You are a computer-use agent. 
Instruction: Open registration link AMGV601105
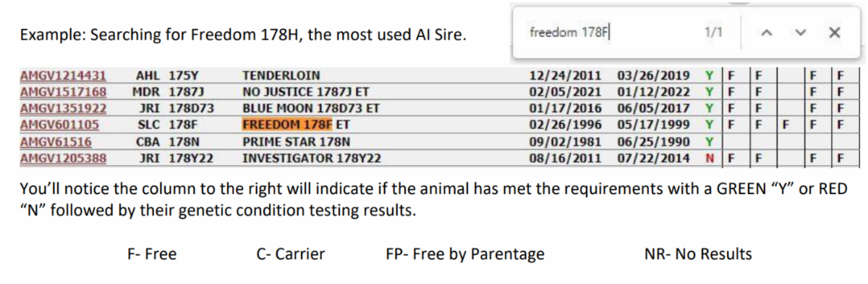(x=59, y=125)
